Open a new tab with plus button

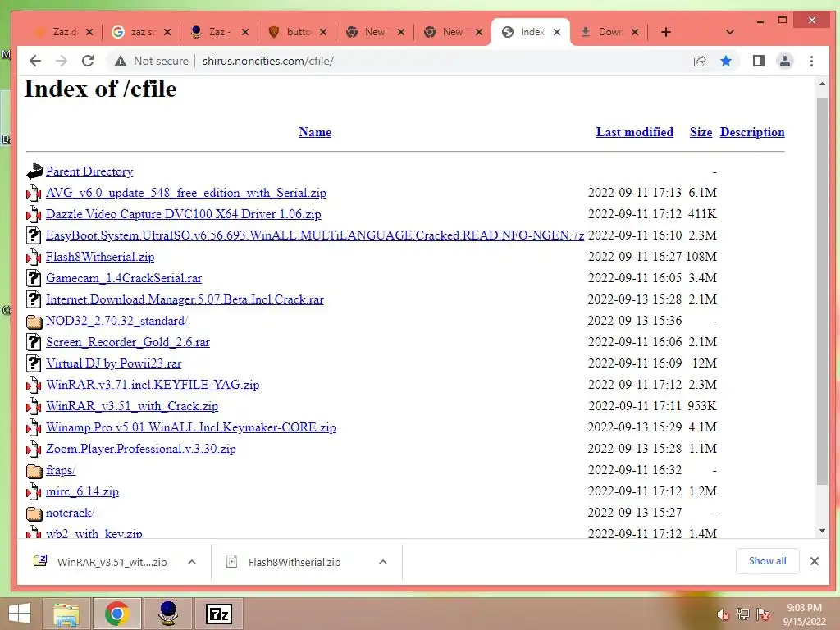(666, 32)
